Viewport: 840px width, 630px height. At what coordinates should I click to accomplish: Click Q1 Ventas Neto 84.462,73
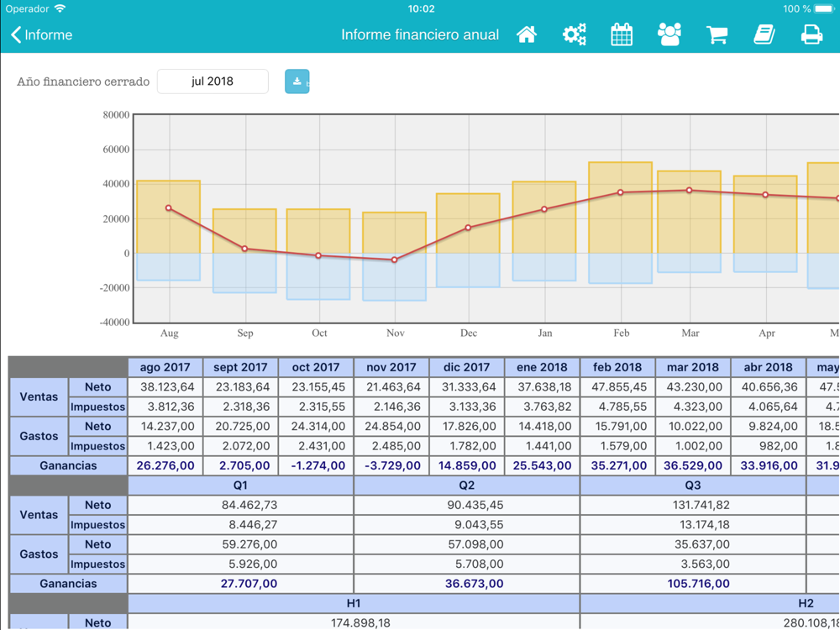click(x=240, y=505)
